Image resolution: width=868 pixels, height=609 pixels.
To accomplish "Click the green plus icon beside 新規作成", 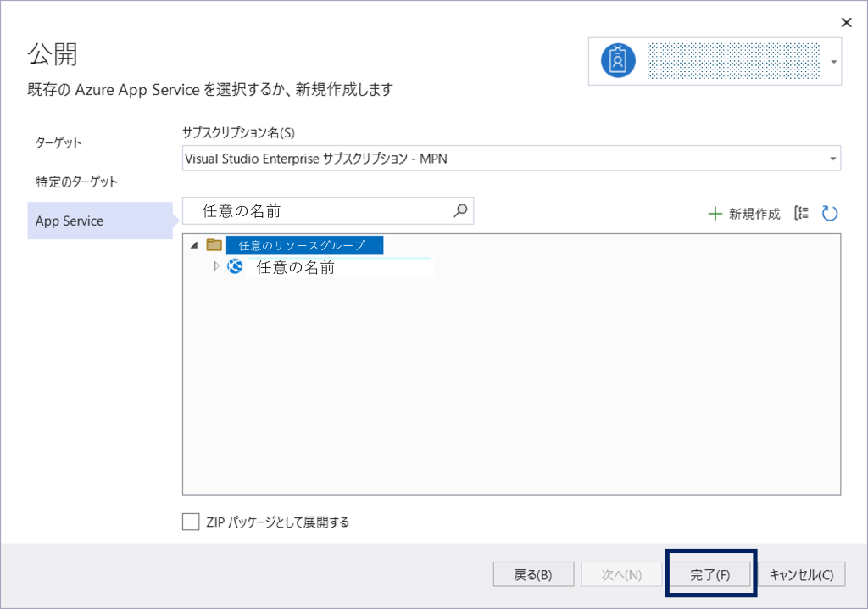I will 715,214.
